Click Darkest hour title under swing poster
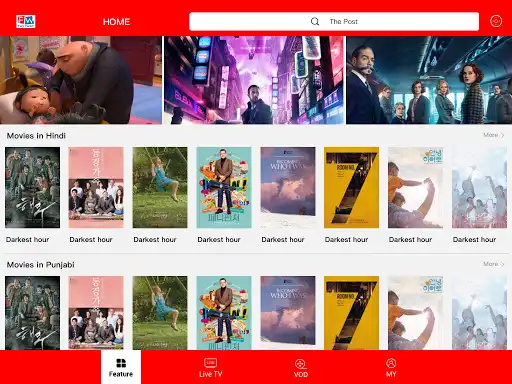 point(155,239)
